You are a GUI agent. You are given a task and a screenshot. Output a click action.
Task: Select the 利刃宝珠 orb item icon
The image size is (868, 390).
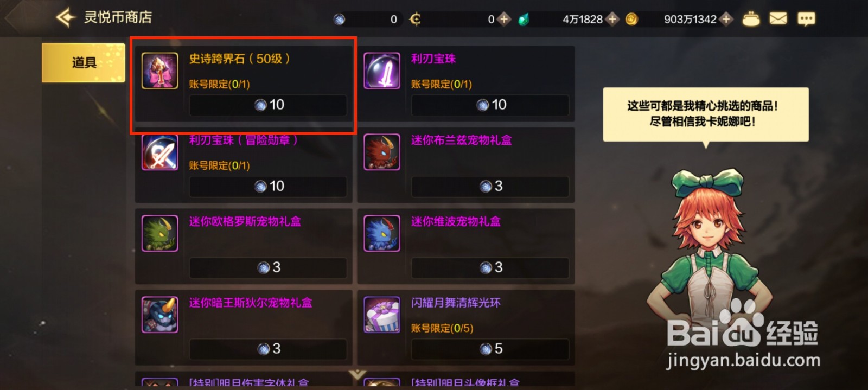[382, 71]
